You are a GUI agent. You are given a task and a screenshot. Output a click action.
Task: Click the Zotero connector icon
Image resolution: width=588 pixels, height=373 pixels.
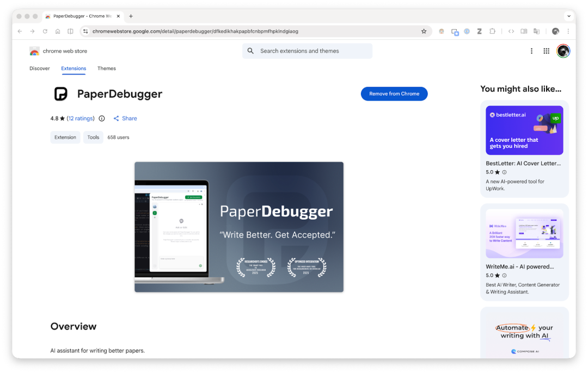click(479, 31)
